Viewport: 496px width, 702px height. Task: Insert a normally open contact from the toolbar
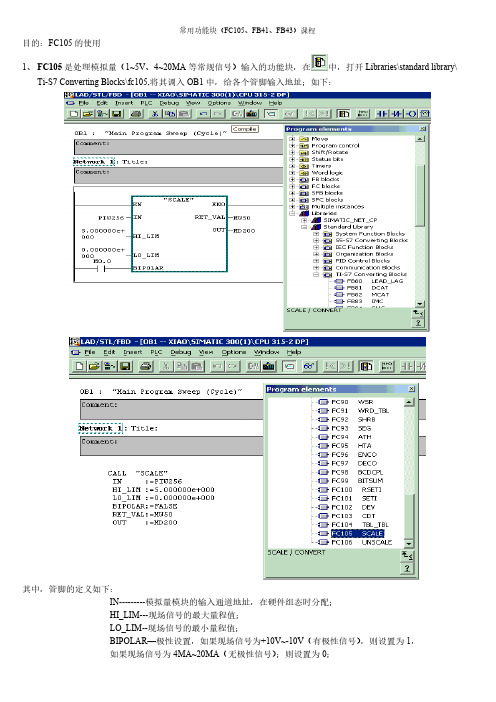pos(381,114)
